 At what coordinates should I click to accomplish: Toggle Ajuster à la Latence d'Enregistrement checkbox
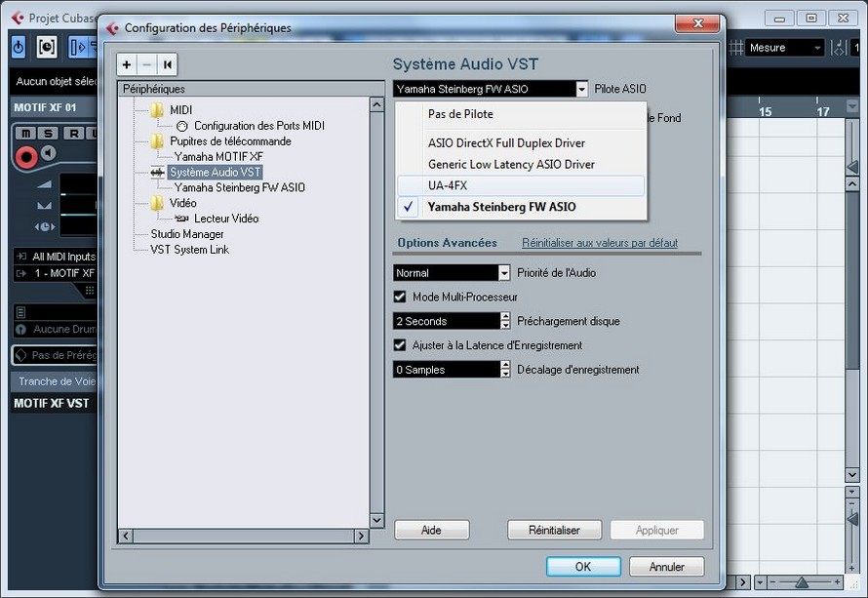[400, 345]
